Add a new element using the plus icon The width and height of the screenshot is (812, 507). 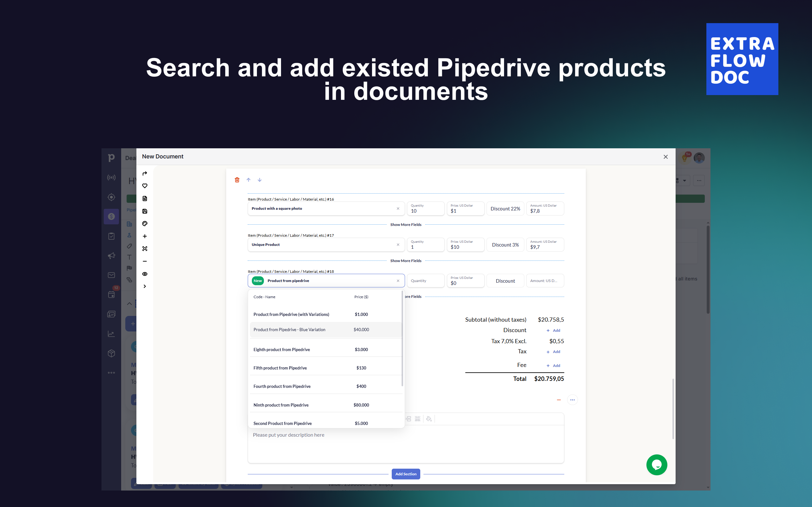(145, 236)
